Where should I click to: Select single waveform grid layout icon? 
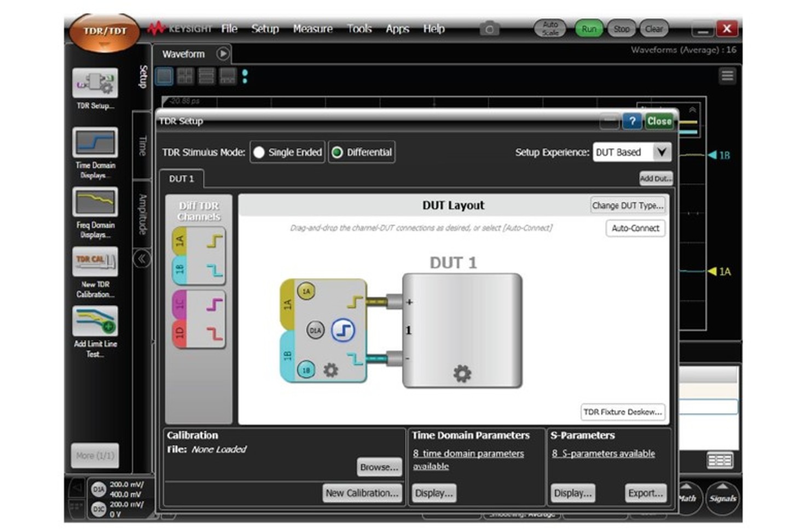[x=164, y=76]
